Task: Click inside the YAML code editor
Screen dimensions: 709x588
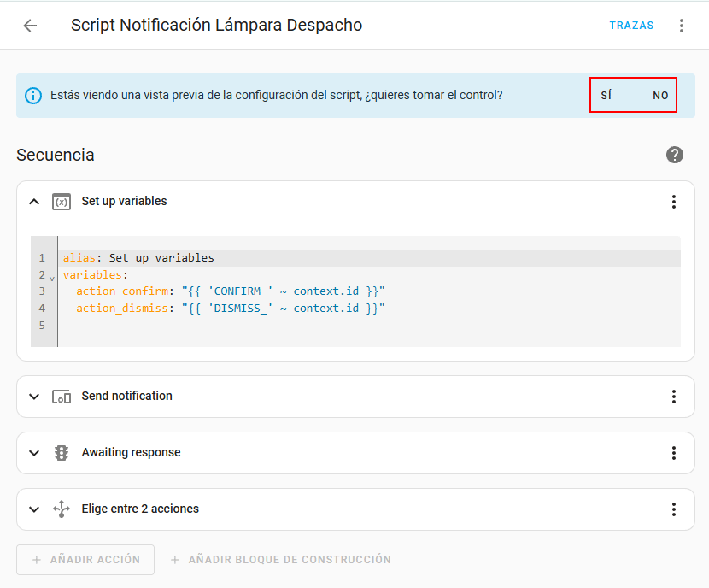Action: [367, 291]
